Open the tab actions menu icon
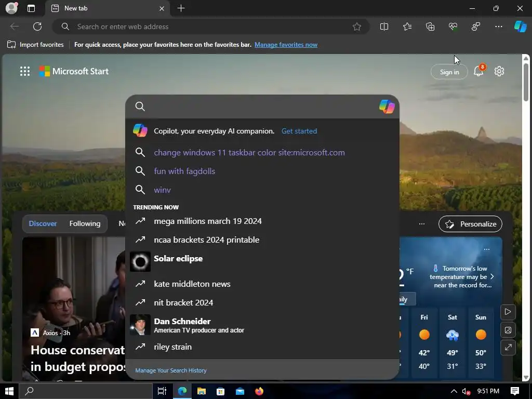 tap(31, 8)
